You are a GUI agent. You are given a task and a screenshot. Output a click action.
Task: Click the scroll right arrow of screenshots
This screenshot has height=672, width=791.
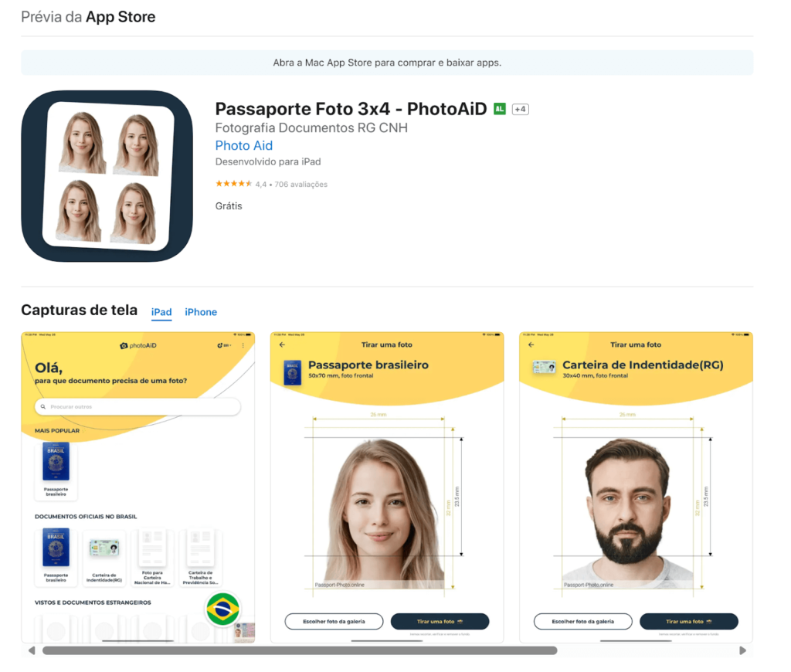point(742,650)
